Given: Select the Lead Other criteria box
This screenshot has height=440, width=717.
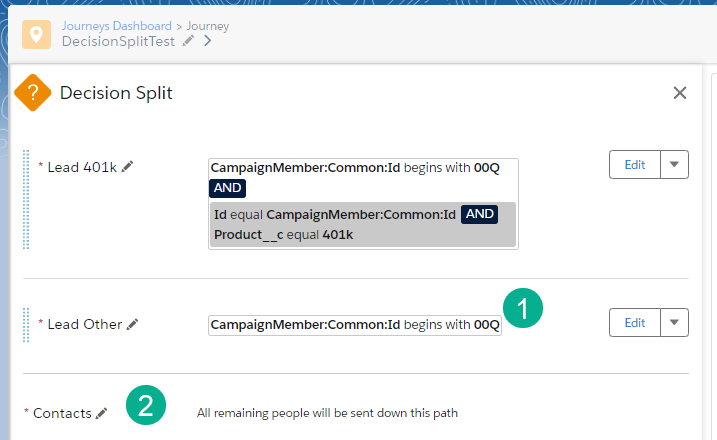Looking at the screenshot, I should (355, 325).
